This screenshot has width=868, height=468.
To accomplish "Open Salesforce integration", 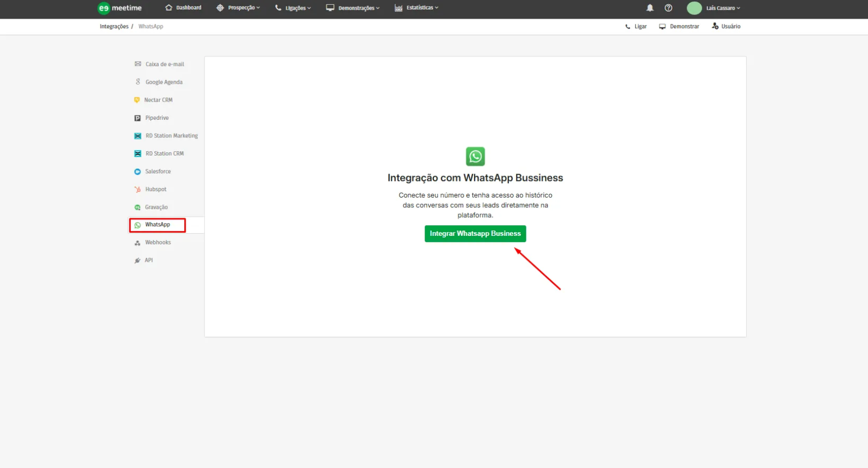I will tap(158, 171).
